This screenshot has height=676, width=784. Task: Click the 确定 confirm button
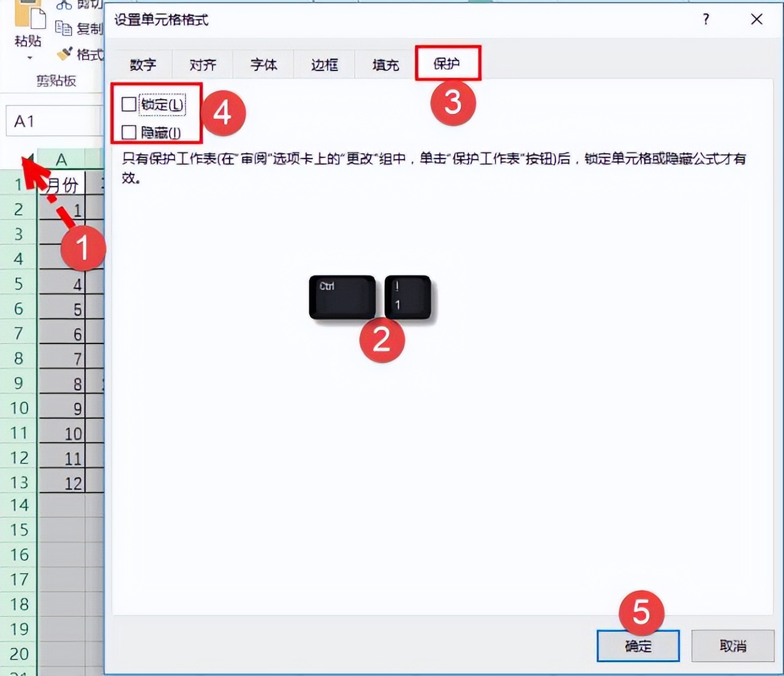click(x=638, y=646)
